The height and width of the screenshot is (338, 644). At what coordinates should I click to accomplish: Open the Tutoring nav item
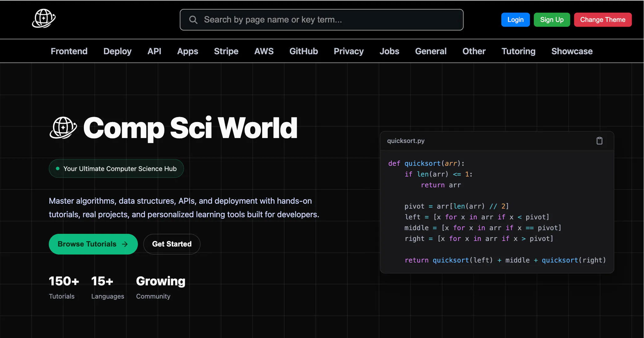pos(518,51)
